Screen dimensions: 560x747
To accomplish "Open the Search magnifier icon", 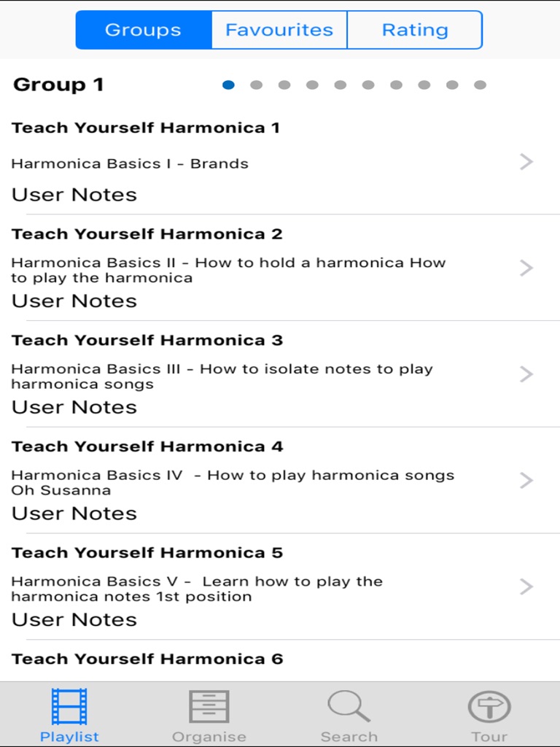I will pyautogui.click(x=349, y=707).
